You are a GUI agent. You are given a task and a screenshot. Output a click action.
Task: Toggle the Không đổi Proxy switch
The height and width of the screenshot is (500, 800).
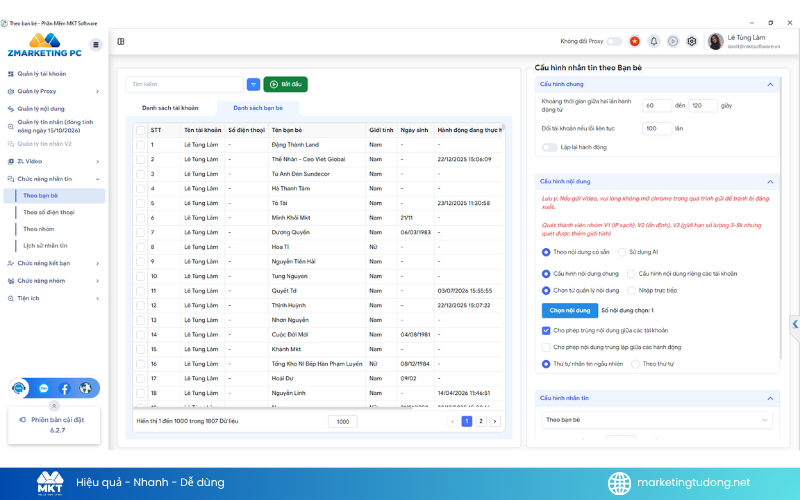[615, 41]
